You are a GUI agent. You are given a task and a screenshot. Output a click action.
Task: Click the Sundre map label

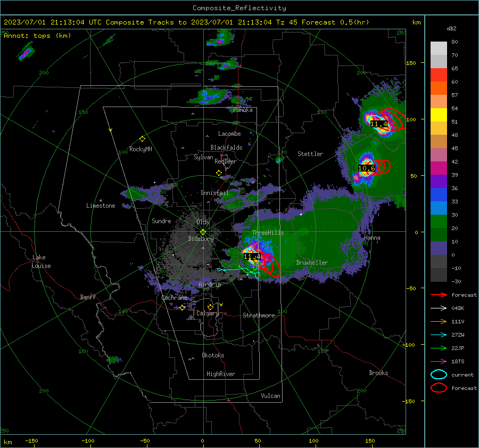point(161,221)
